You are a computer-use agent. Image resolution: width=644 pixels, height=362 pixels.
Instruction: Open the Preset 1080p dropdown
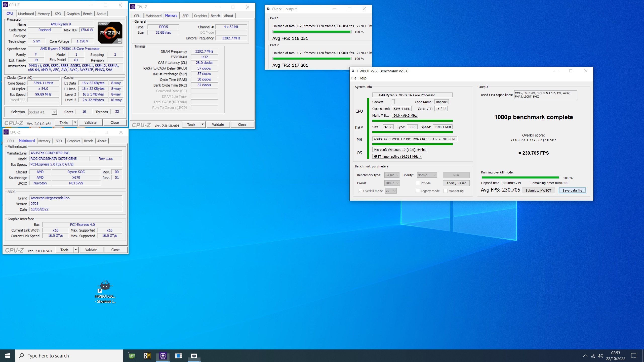[x=392, y=183]
